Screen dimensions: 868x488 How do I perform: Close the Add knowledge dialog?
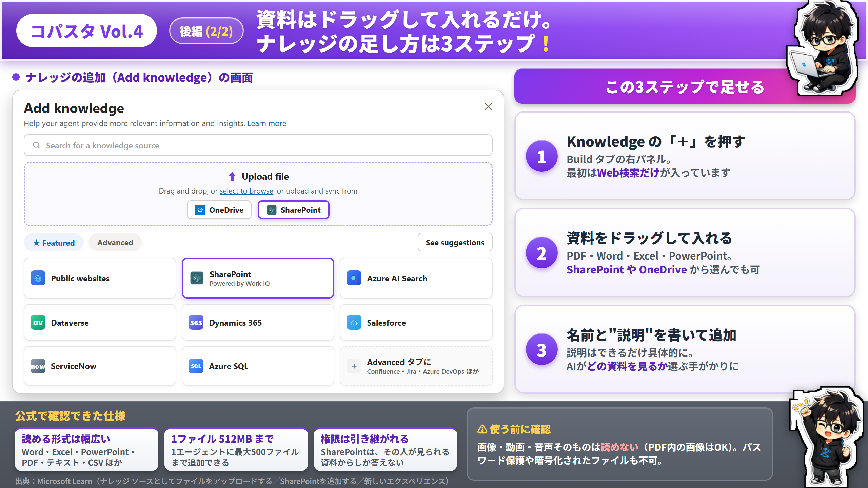[x=488, y=107]
